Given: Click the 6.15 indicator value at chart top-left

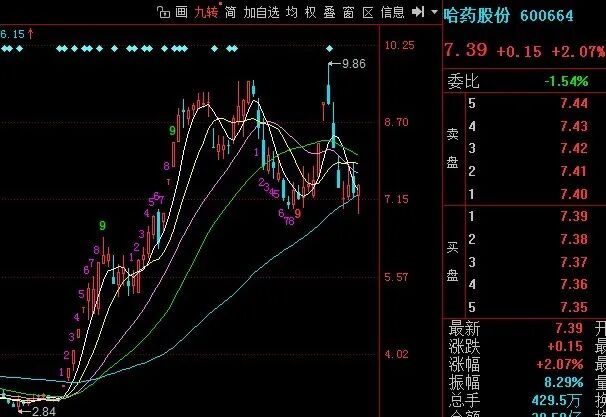Looking at the screenshot, I should [12, 34].
